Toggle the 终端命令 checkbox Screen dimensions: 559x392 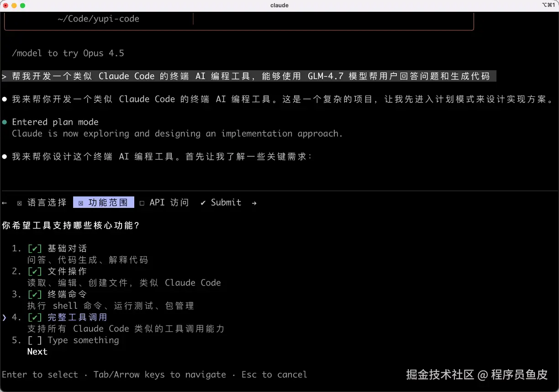tap(35, 294)
